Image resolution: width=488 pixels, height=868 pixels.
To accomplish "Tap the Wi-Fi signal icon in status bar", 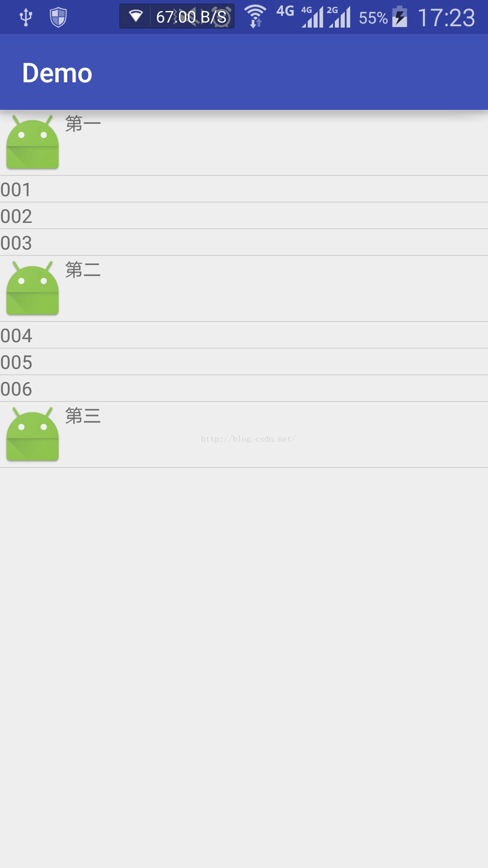I will (255, 16).
